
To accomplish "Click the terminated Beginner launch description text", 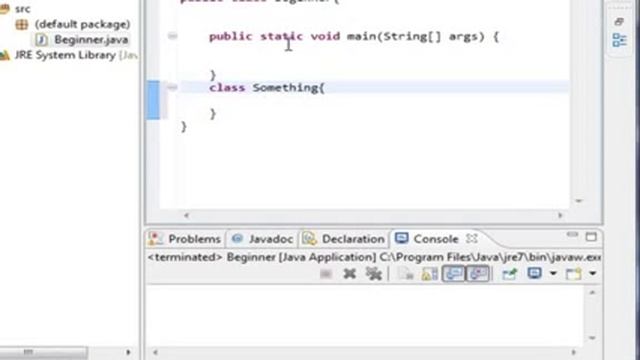I will pyautogui.click(x=374, y=257).
